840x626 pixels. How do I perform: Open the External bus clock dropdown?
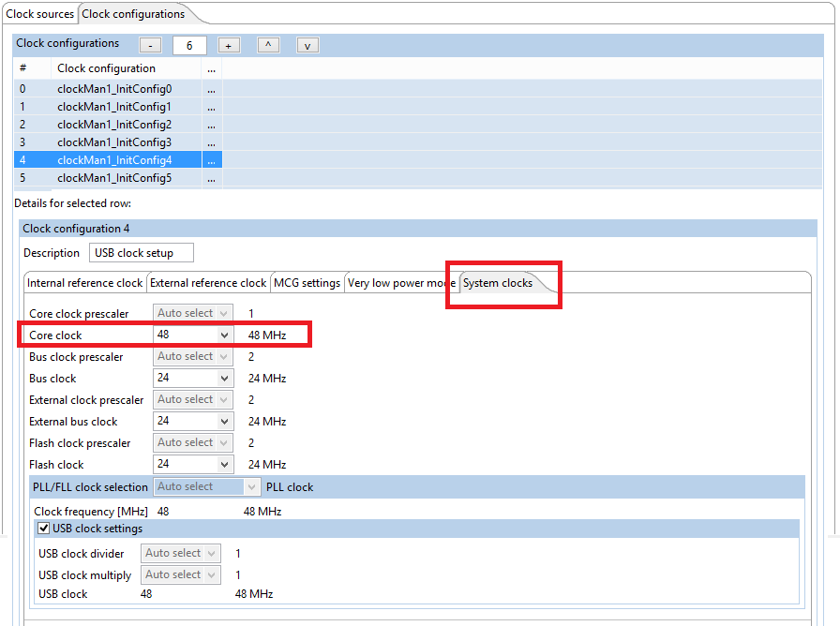coord(224,422)
